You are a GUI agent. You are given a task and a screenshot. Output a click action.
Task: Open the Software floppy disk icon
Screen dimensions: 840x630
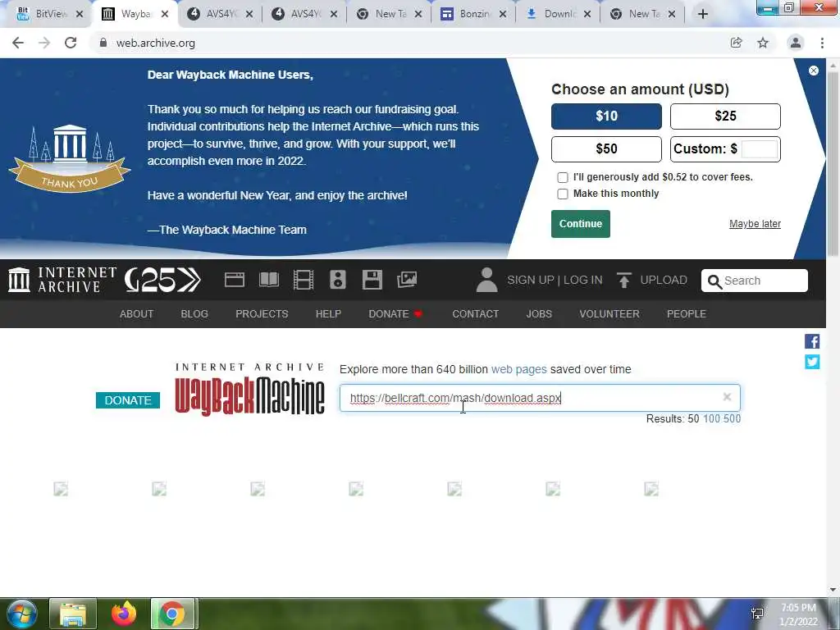click(x=372, y=280)
